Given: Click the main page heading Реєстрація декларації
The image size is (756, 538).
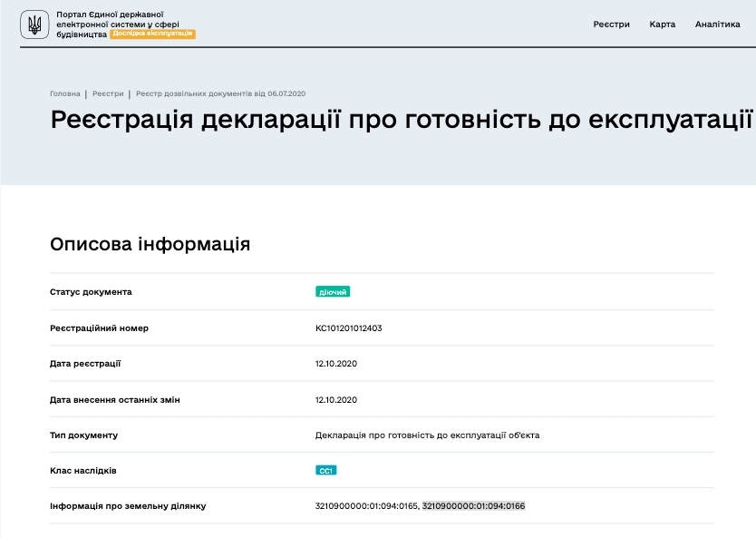Looking at the screenshot, I should point(402,120).
